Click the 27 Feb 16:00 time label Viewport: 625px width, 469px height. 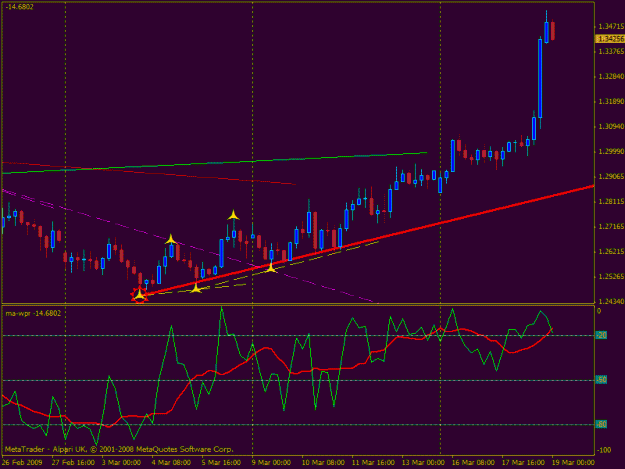73,463
